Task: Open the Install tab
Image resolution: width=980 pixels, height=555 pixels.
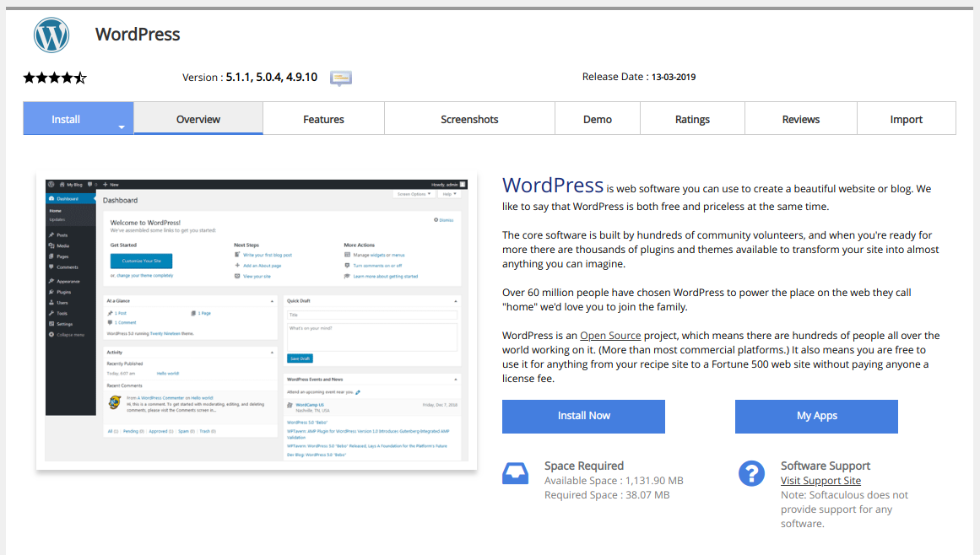Action: [66, 119]
